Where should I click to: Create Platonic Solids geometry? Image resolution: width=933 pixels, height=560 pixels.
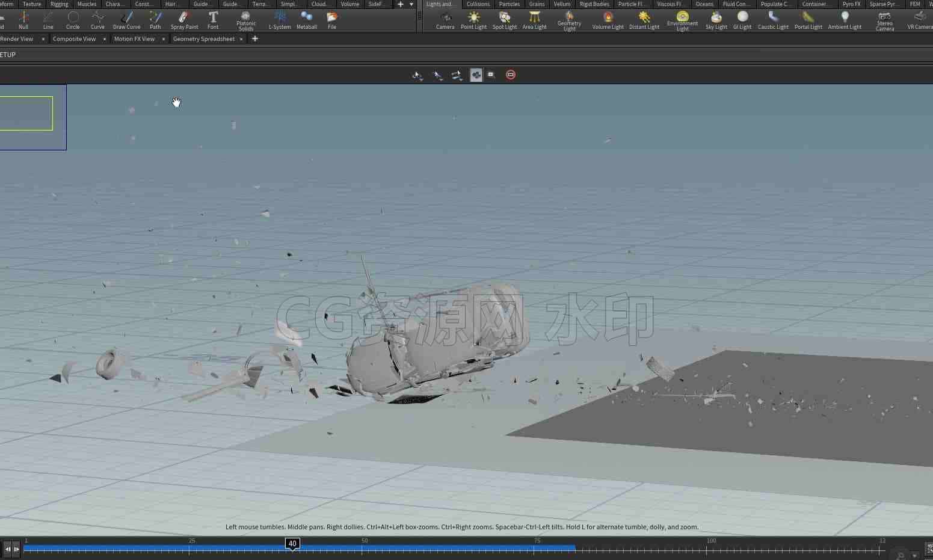(246, 21)
